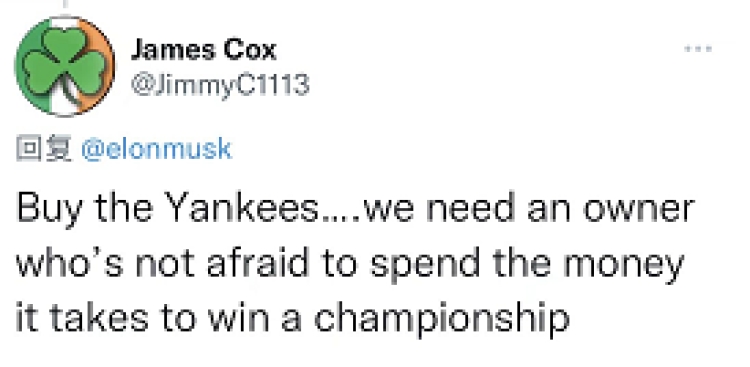The height and width of the screenshot is (367, 750).
Task: Click the word "championship" in the tweet
Action: tap(441, 318)
